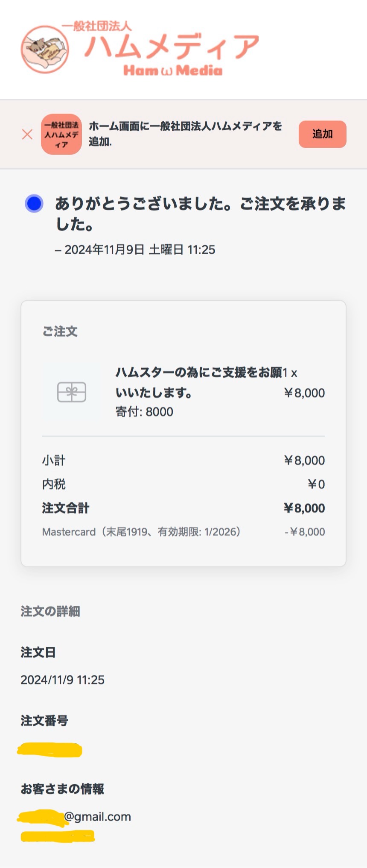367x868 pixels.
Task: Click the order date 2024年11月9日 土曜日 11:25 text
Action: (135, 250)
